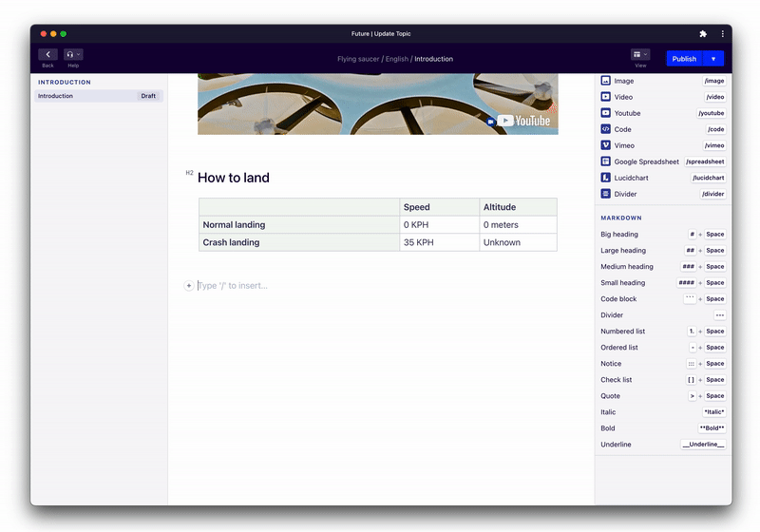
Task: Open the Help headset dropdown
Action: tap(73, 54)
